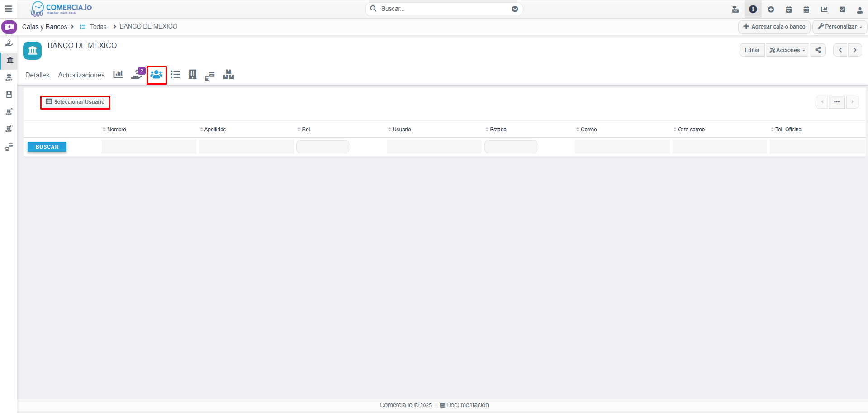868x413 pixels.
Task: Open the Cajas y Bancos breadcrumb
Action: click(x=44, y=27)
